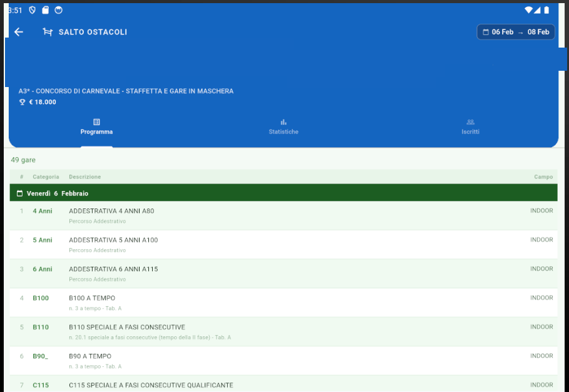Click the round face icon in the status bar
Image resolution: width=569 pixels, height=392 pixels.
pyautogui.click(x=58, y=10)
